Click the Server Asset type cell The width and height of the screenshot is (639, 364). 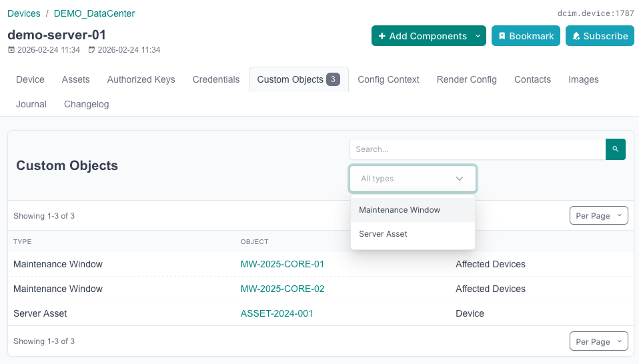(x=40, y=313)
